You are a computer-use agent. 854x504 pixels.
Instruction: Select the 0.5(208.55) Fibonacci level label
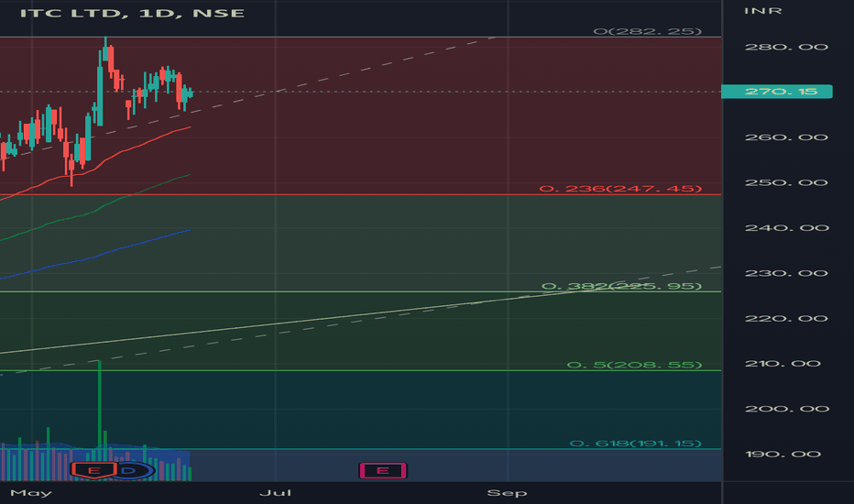coord(634,365)
